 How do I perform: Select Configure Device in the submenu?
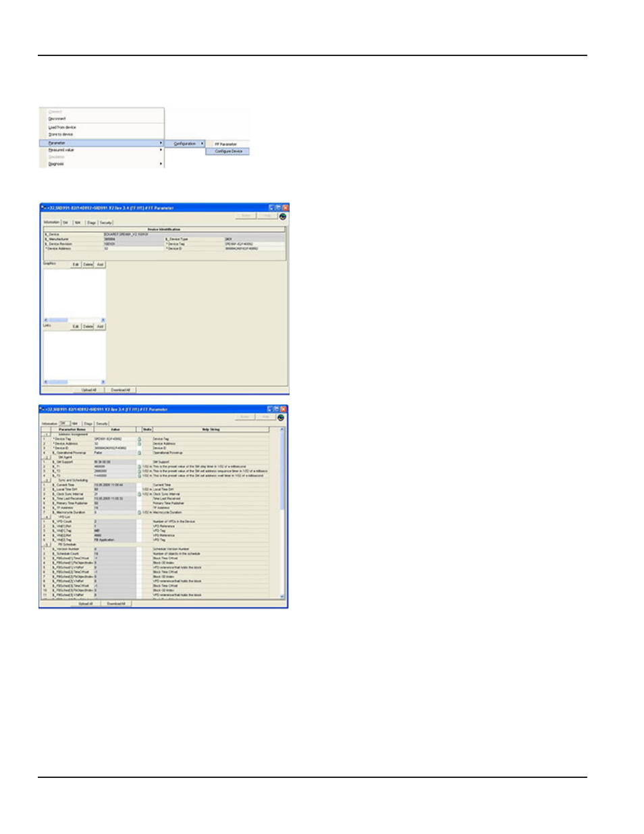(x=227, y=151)
